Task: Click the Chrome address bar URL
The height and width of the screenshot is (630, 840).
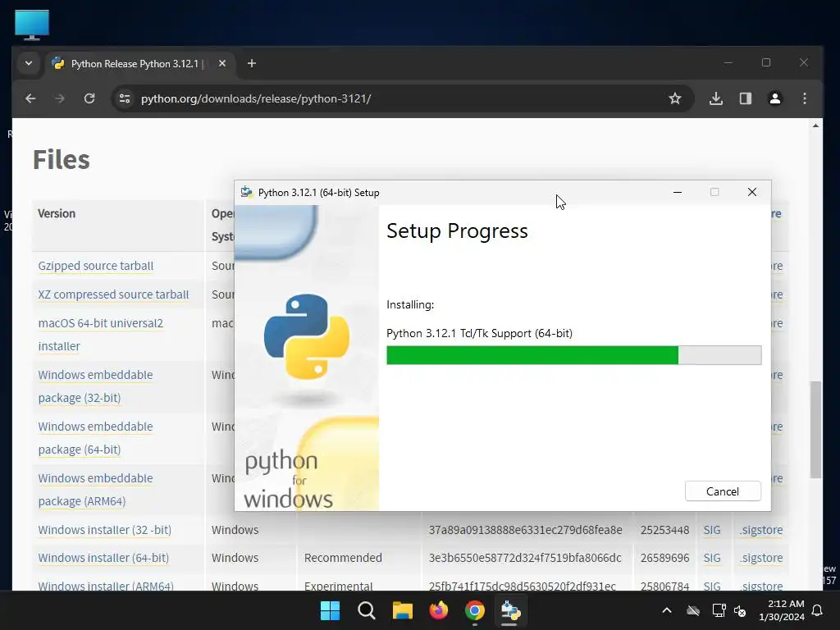Action: 256,98
